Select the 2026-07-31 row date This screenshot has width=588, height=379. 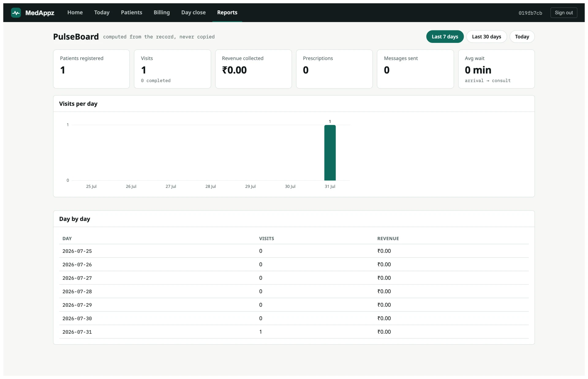[77, 332]
